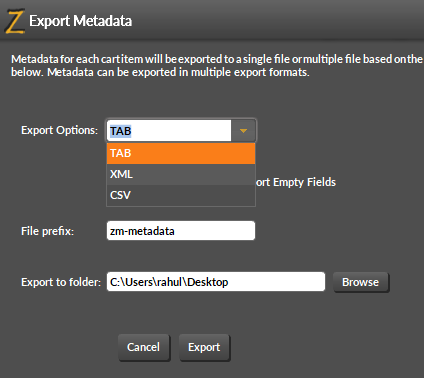
Task: Select TAB from the dropdown list
Action: click(x=181, y=153)
